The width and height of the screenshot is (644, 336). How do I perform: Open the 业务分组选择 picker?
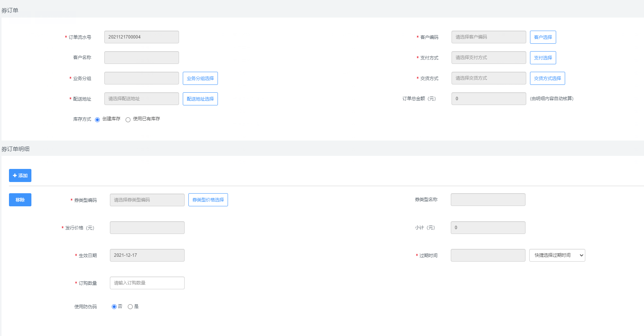point(200,78)
